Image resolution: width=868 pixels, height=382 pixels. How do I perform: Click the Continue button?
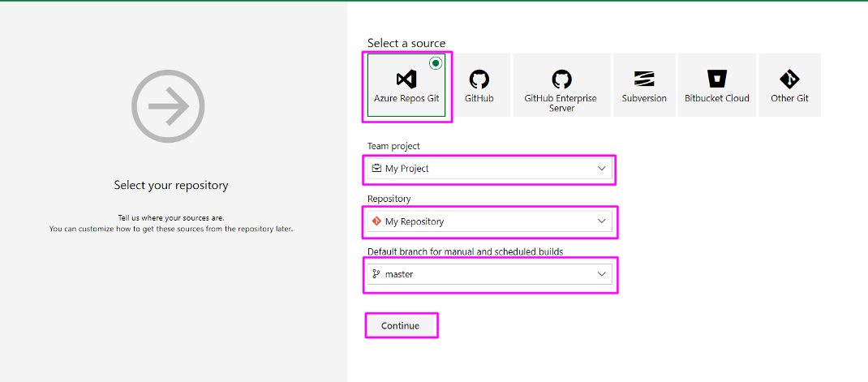400,325
